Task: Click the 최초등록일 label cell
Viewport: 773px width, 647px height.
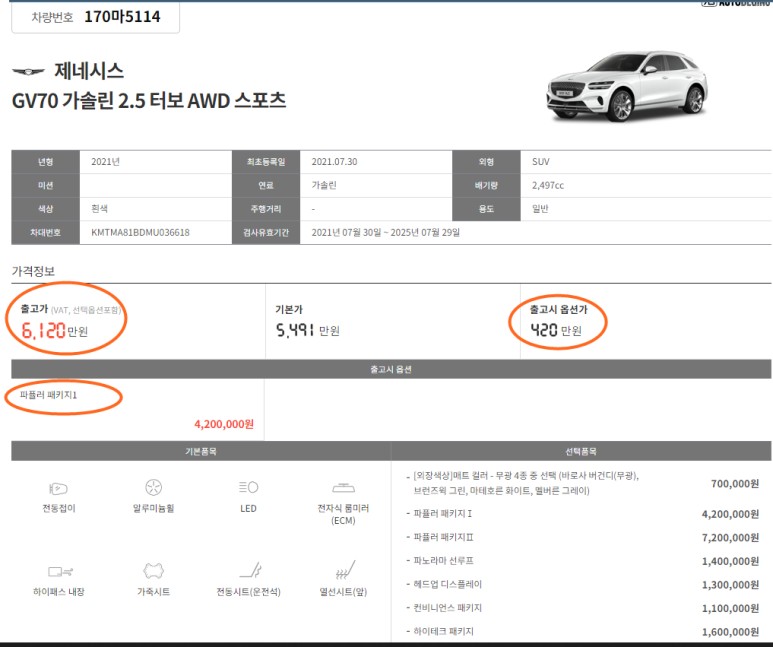Action: pos(266,162)
